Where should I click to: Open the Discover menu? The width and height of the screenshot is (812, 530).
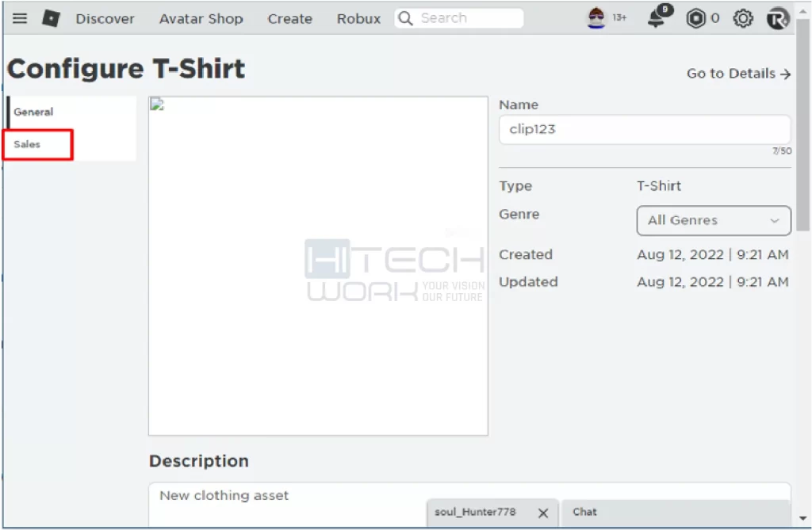pyautogui.click(x=105, y=19)
